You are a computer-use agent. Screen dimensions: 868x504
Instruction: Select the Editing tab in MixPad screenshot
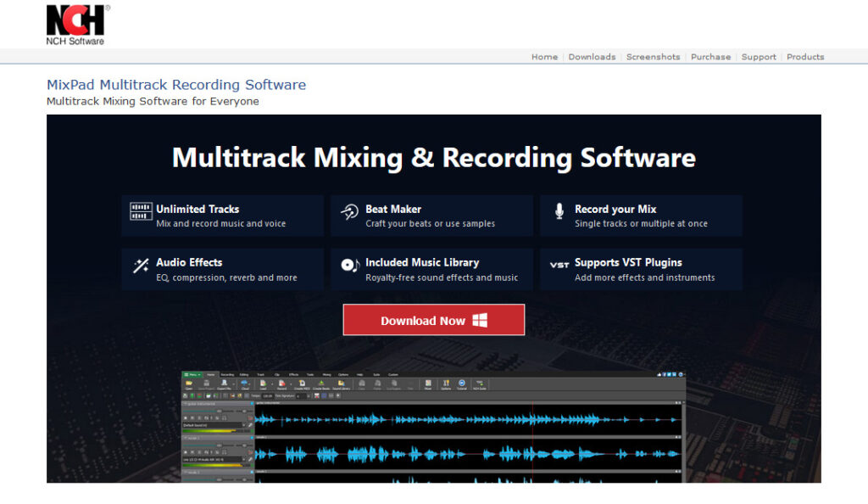pyautogui.click(x=244, y=375)
